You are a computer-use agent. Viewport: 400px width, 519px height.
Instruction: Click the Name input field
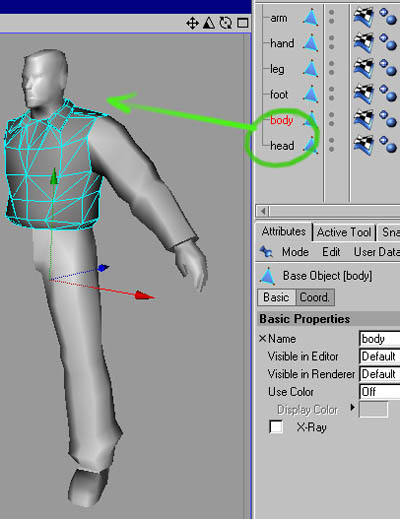(379, 339)
